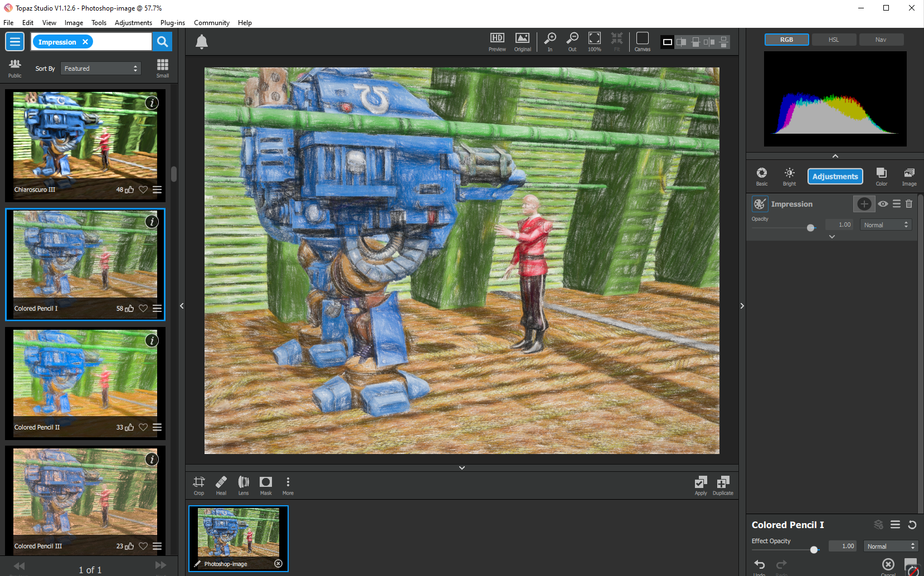The width and height of the screenshot is (924, 576).
Task: Click the Duplicate button
Action: pyautogui.click(x=723, y=485)
